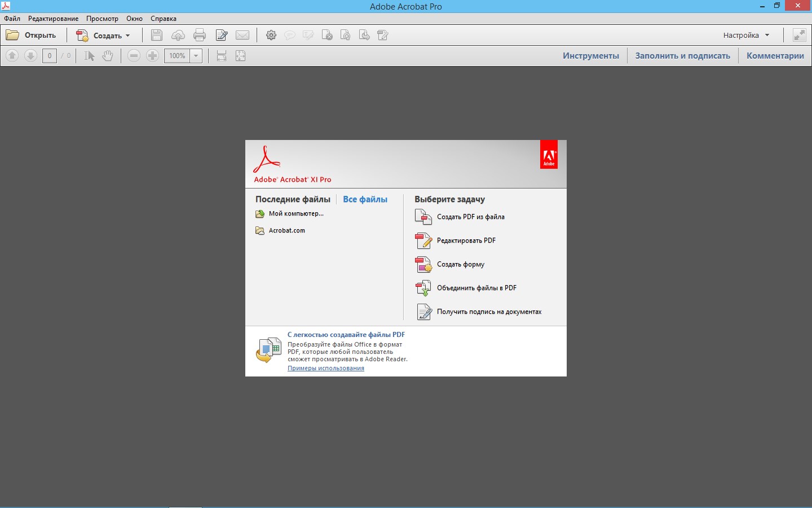Select the Hand pan tool

pos(108,55)
